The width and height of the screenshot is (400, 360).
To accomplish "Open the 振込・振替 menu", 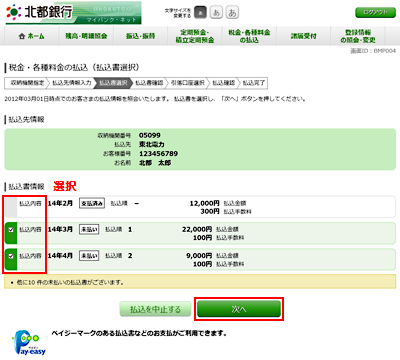I will [x=140, y=36].
